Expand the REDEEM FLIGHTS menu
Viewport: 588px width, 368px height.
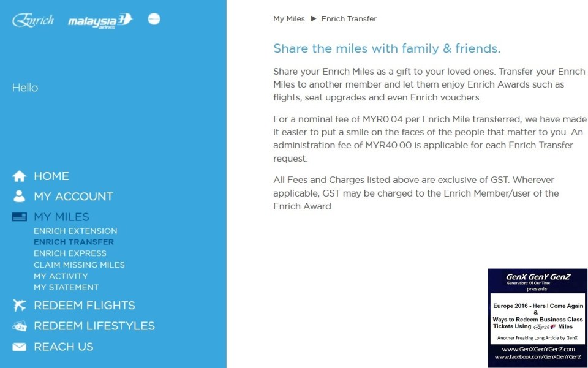85,306
